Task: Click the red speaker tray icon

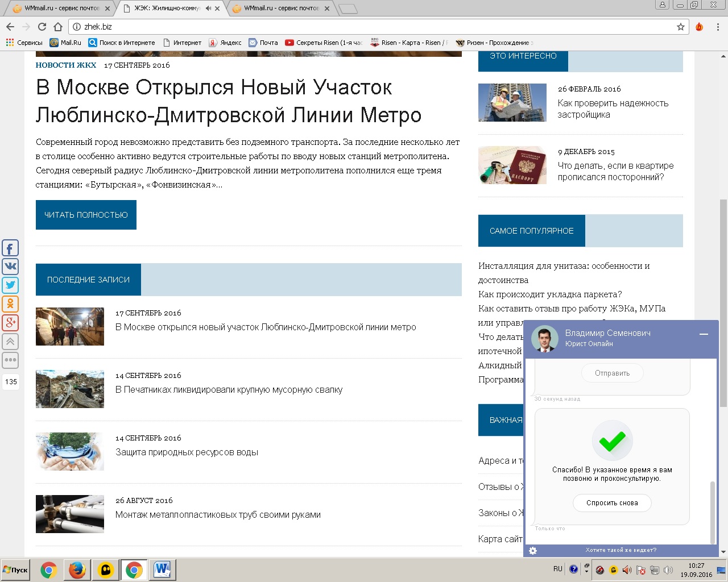Action: click(627, 570)
